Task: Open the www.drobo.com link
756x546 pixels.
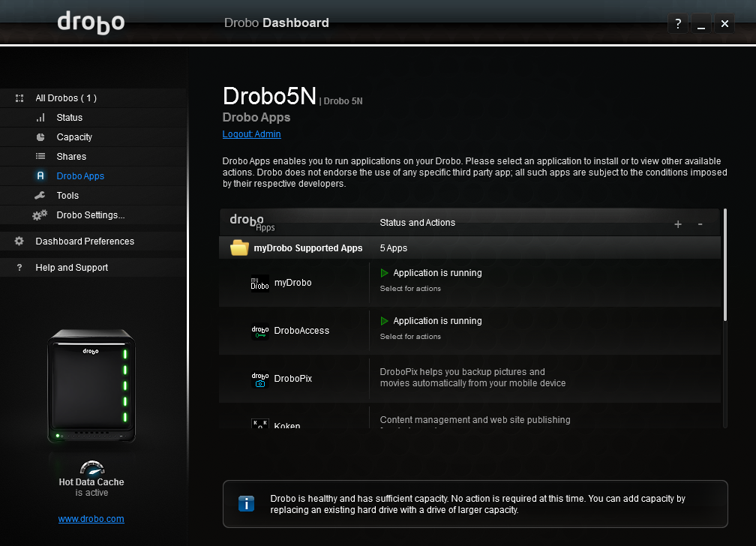Action: (91, 519)
